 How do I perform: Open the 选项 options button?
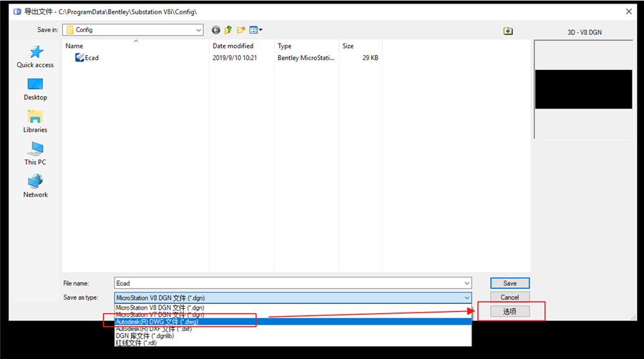[509, 311]
